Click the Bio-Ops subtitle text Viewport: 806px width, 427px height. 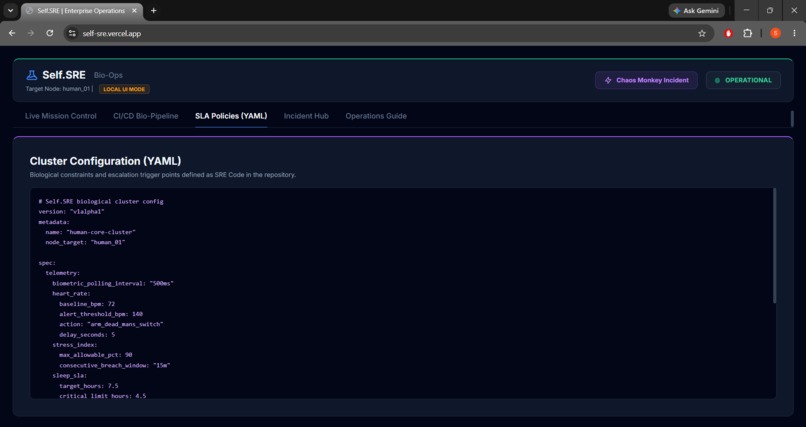(108, 76)
